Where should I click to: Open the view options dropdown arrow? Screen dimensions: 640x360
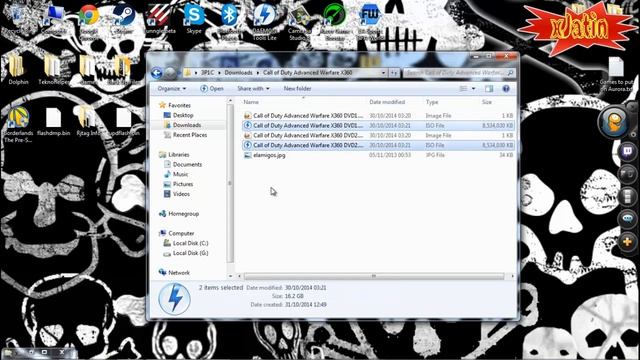[x=473, y=89]
